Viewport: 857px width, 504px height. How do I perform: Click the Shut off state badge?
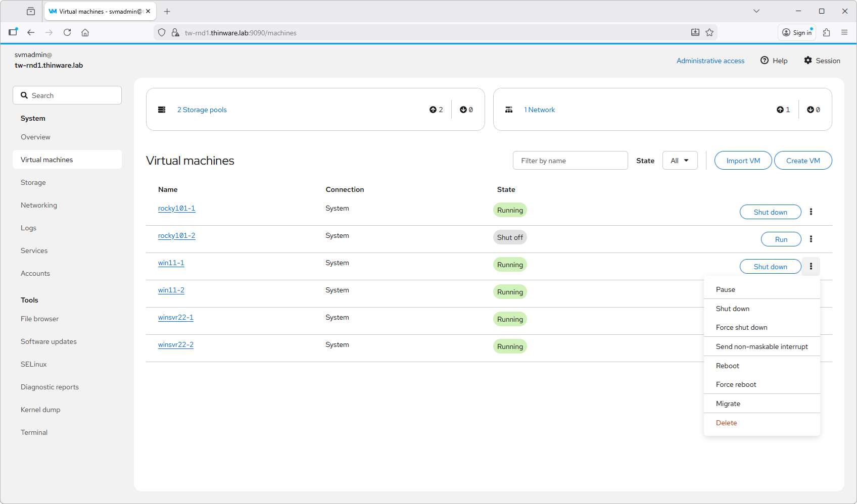[510, 237]
